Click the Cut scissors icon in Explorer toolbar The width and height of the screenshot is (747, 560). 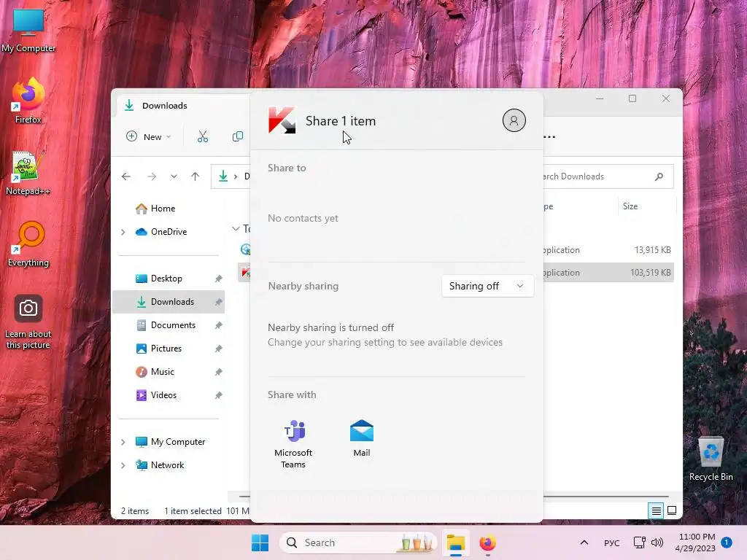(x=203, y=136)
